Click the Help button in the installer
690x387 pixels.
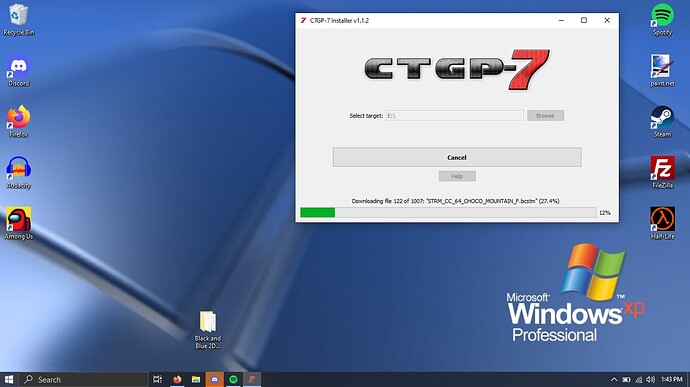coord(457,176)
